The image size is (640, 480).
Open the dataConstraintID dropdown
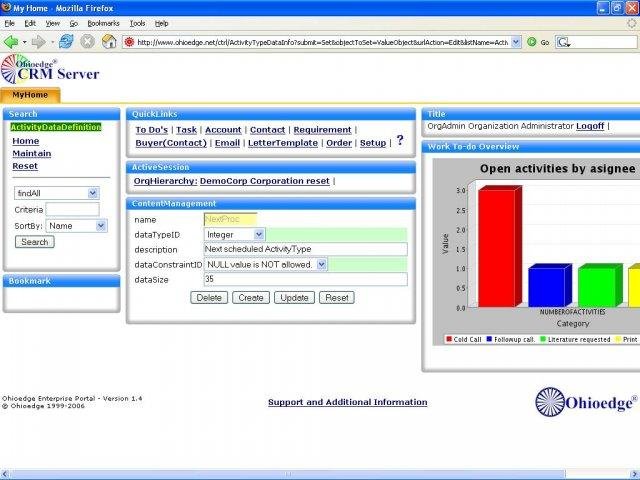[x=322, y=264]
